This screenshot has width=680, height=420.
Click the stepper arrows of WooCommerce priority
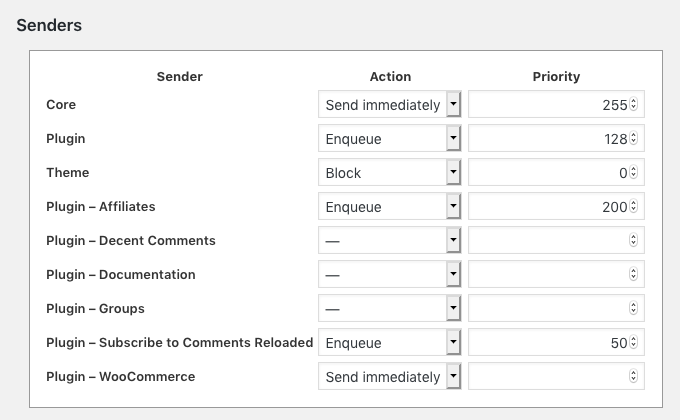click(x=633, y=376)
